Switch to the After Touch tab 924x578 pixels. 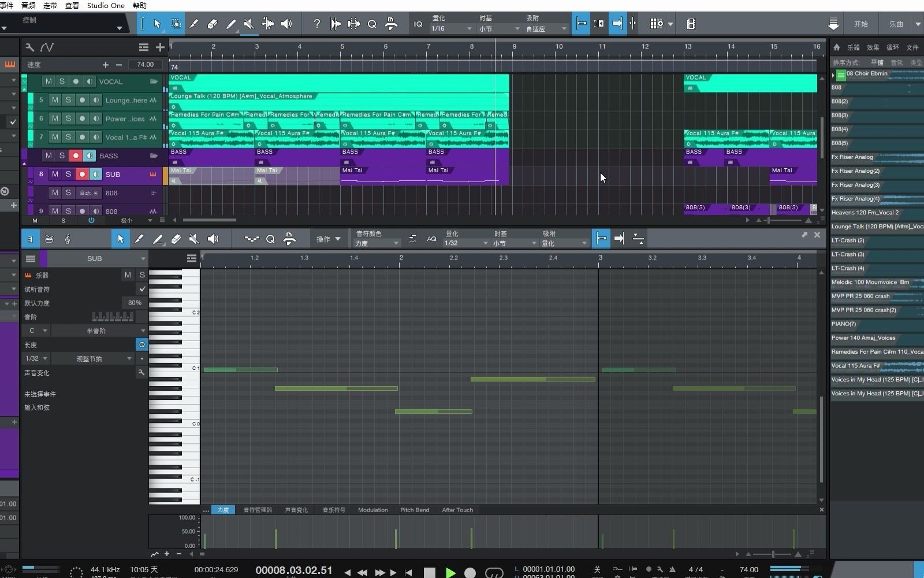[457, 510]
